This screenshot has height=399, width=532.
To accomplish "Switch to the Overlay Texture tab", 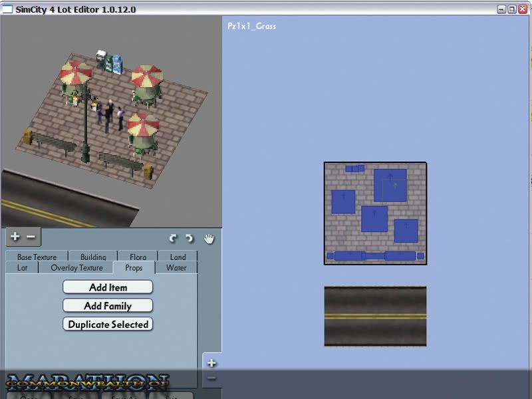I will [76, 268].
